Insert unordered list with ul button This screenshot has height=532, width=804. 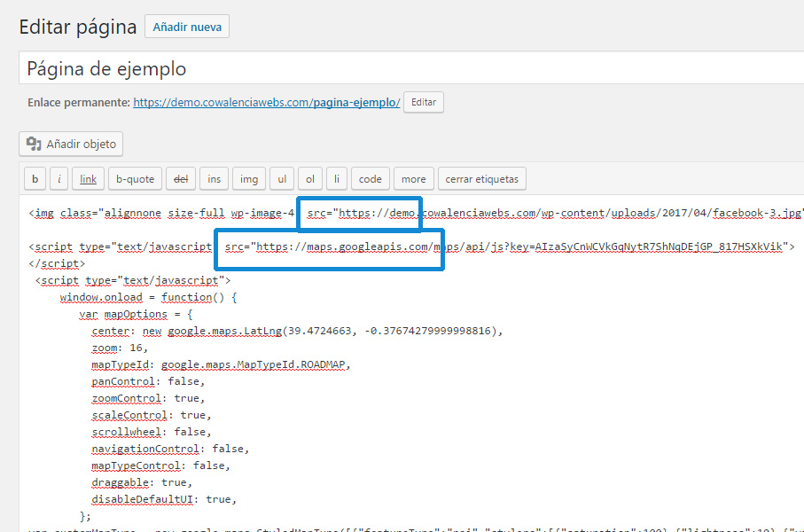pyautogui.click(x=281, y=179)
